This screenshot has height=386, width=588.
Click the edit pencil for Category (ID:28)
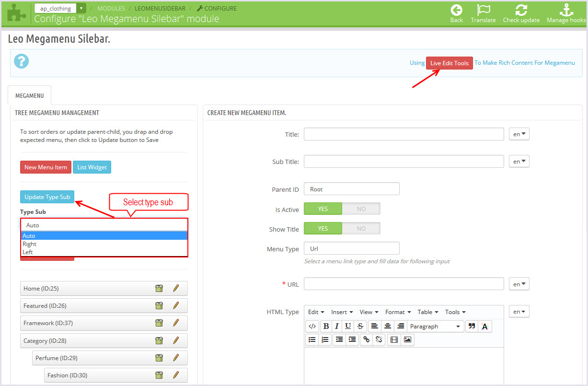click(x=176, y=340)
